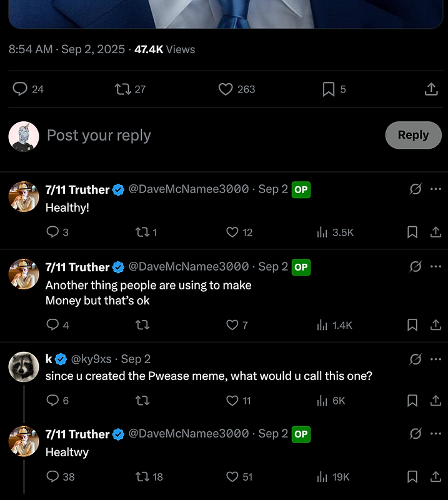Share the main post via share icon
Screen dimensions: 448x500
coord(431,89)
